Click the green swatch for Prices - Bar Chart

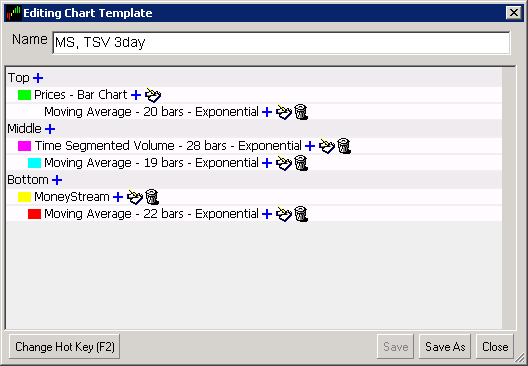tap(24, 95)
